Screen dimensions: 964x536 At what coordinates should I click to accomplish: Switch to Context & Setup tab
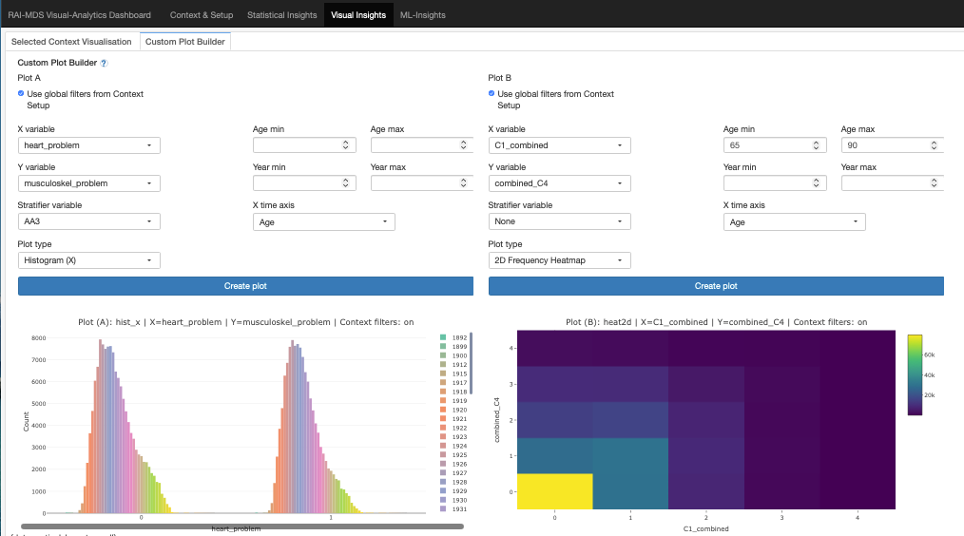point(202,15)
